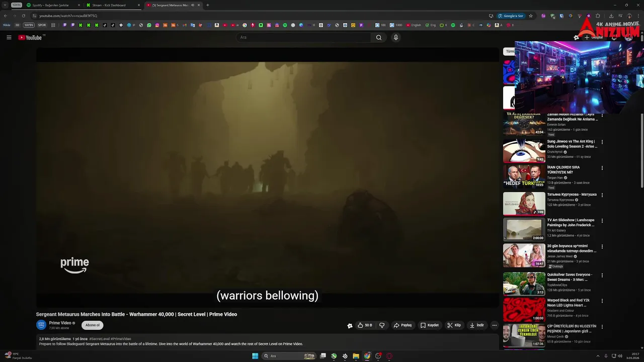Open options for Warped Black and Red video
644x362 pixels.
(x=602, y=301)
